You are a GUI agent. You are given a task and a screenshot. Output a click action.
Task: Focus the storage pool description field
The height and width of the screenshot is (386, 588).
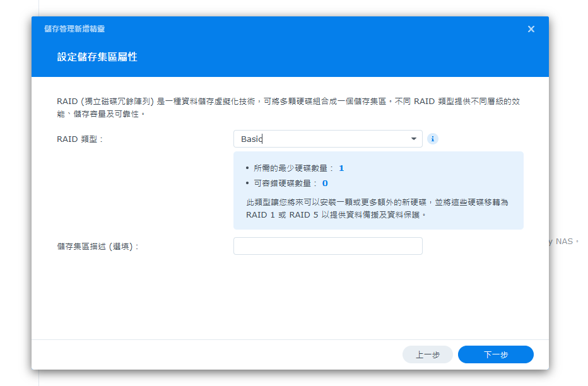click(x=327, y=246)
